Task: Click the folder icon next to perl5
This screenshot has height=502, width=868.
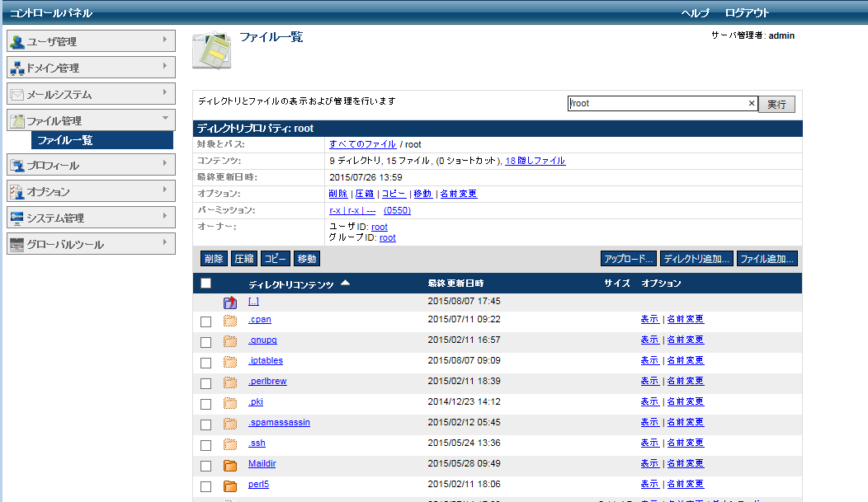Action: tap(230, 486)
